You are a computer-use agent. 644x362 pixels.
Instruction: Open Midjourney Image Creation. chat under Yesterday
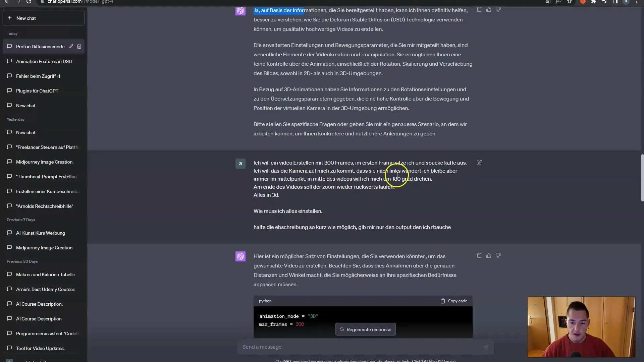44,162
